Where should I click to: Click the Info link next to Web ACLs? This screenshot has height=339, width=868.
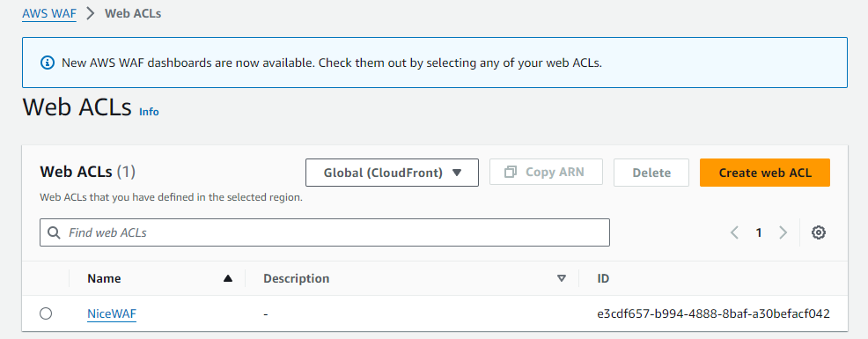click(x=149, y=112)
